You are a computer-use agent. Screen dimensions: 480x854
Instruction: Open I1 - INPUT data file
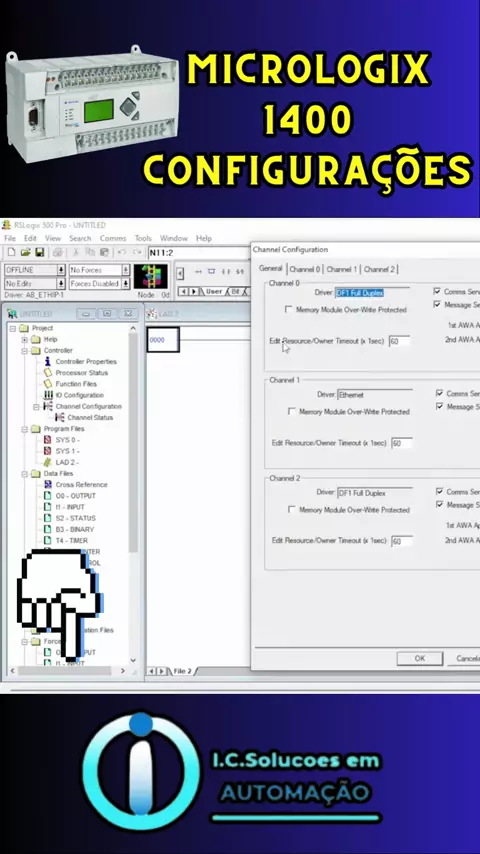[x=70, y=507]
